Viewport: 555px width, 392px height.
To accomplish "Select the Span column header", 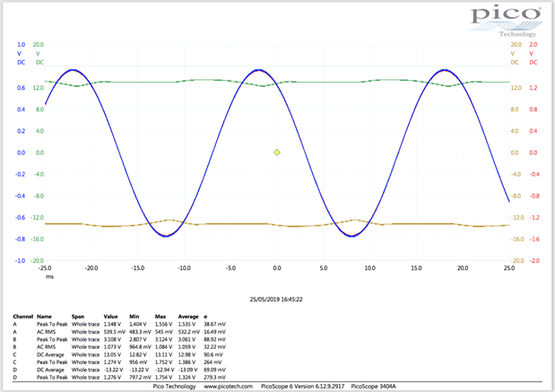I will [x=79, y=317].
